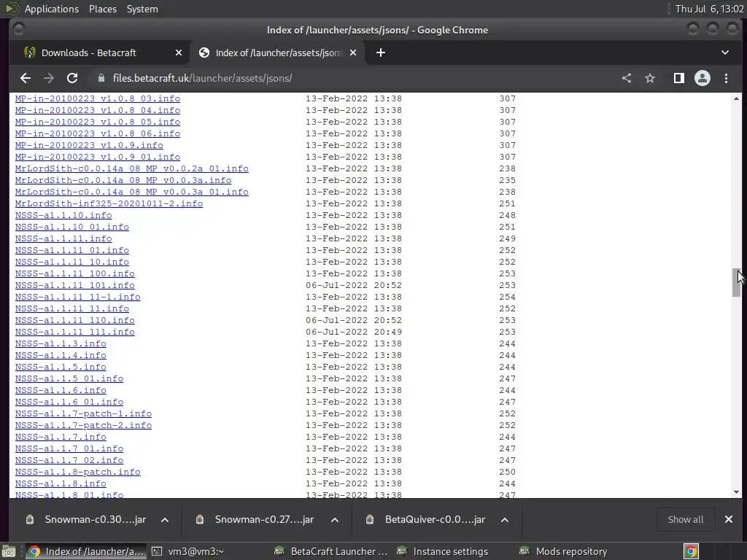Open MrLordSith-c0.0.14a_08_MP_v0.0.2a_01.info link
This screenshot has height=560, width=747.
(x=132, y=168)
